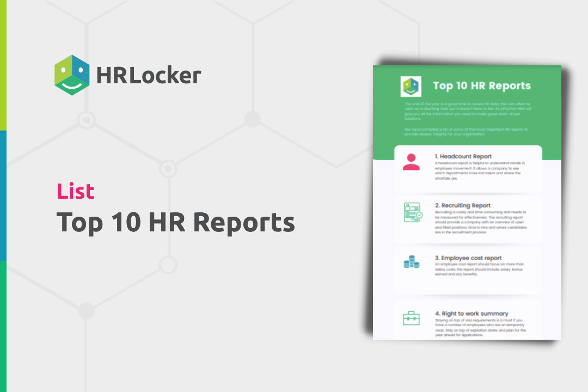The width and height of the screenshot is (588, 392).
Task: Open the HR reports document preview thumbnail
Action: 467,202
